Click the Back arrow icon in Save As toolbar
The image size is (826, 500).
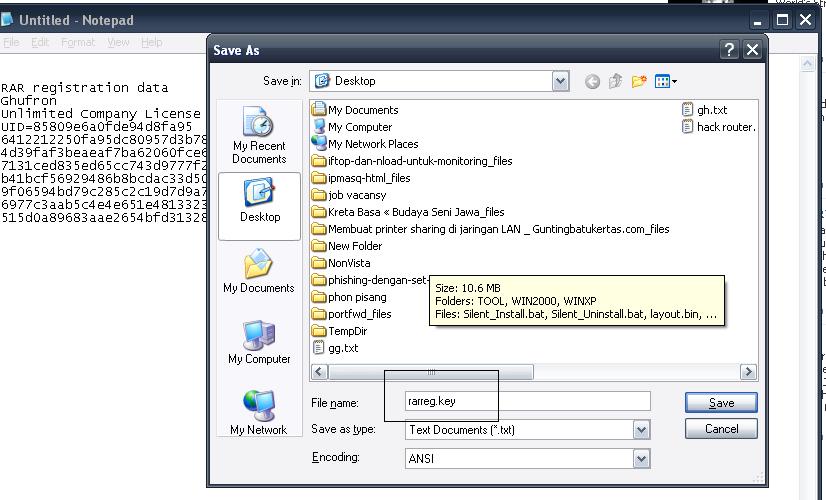tap(592, 81)
